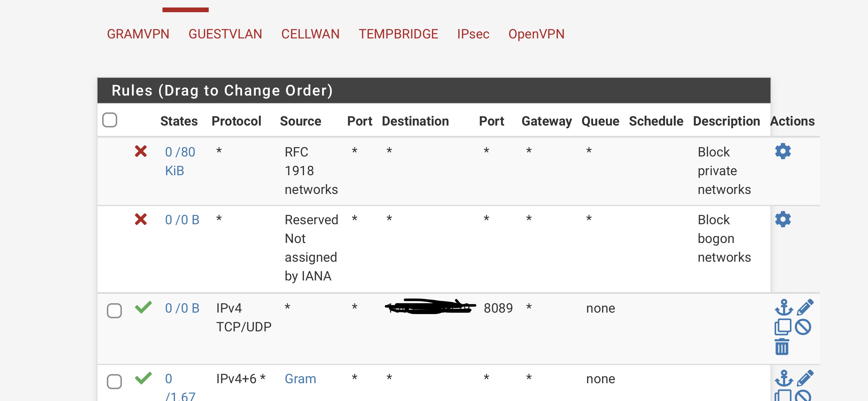Disable the port 8089 rule
Screen dimensions: 868x401
803,327
